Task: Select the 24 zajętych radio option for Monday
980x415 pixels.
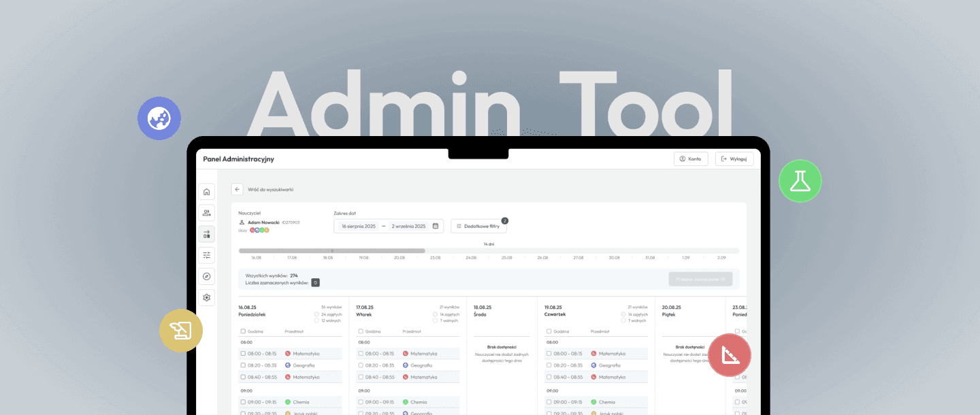Action: [316, 314]
